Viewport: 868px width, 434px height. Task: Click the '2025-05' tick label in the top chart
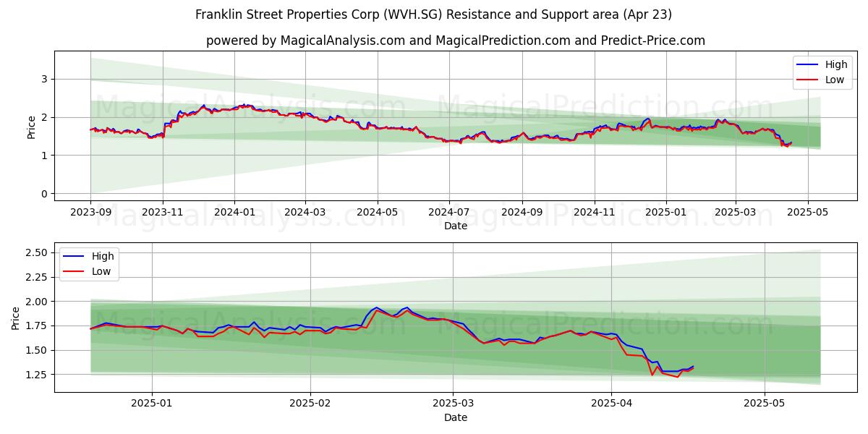coord(807,213)
